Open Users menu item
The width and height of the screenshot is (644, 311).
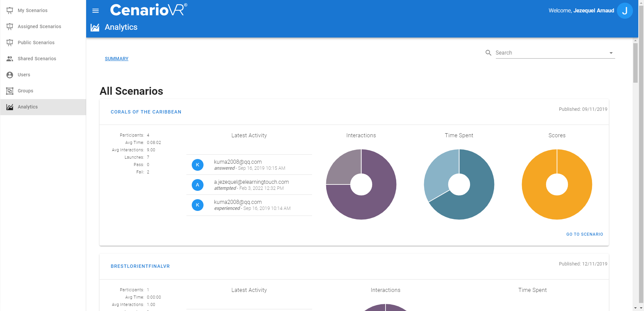point(43,75)
